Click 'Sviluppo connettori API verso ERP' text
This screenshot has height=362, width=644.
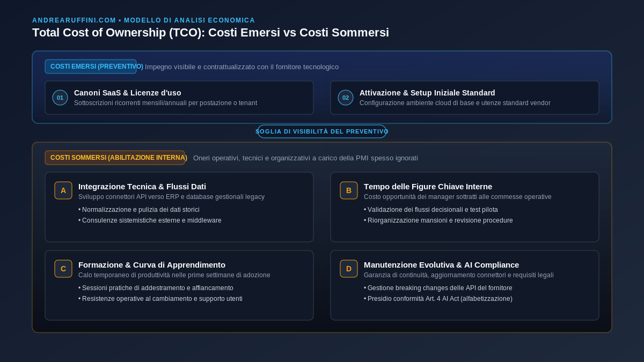click(171, 197)
